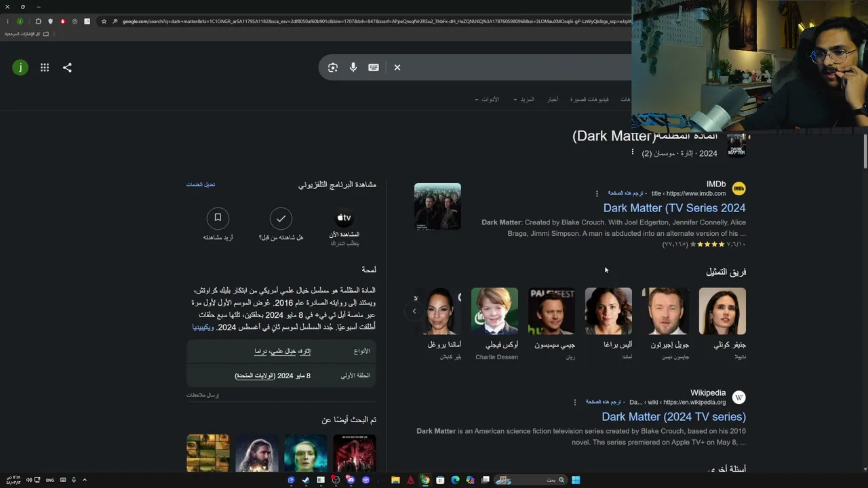Open more options for the Wikipedia result
This screenshot has width=868, height=488.
click(x=575, y=403)
